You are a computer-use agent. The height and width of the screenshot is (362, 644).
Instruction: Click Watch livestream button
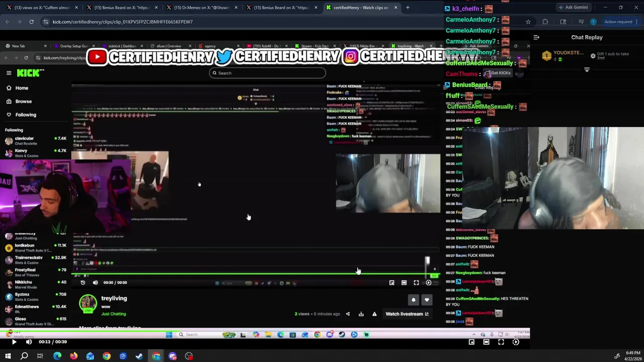407,314
